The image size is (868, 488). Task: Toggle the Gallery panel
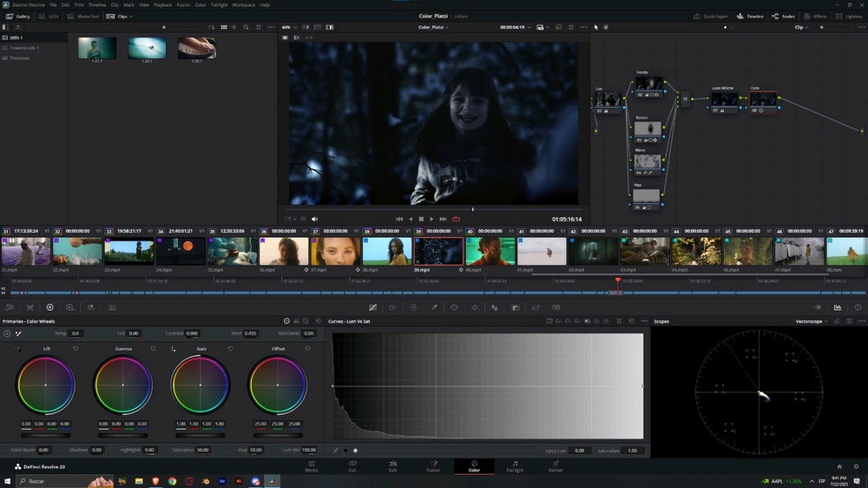(18, 16)
